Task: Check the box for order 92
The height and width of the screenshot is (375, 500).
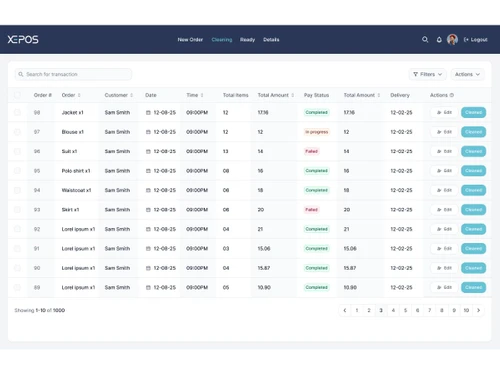Action: 17,229
